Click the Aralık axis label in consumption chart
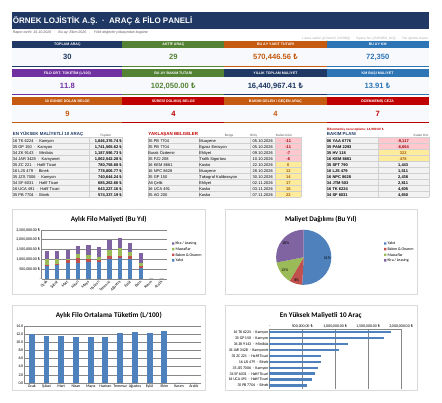This screenshot has width=442, height=403. point(193,386)
